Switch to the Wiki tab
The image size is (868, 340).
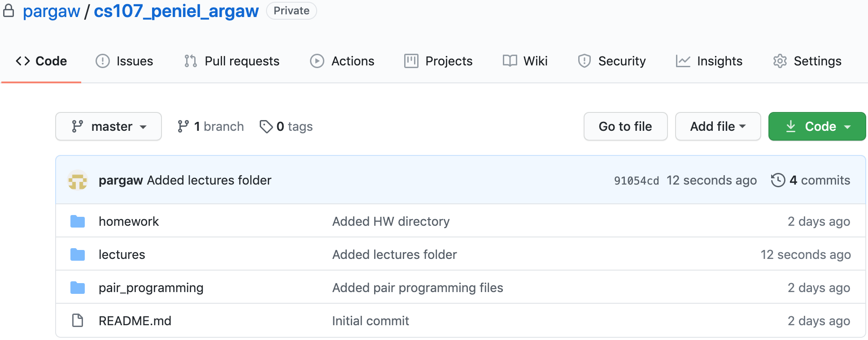(x=525, y=61)
